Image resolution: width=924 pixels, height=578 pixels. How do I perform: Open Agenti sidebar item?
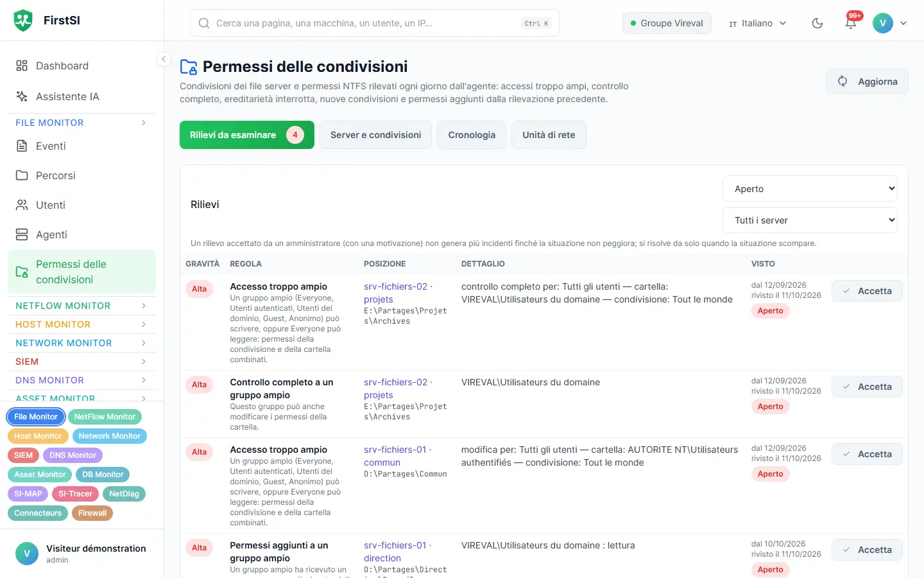click(81, 234)
